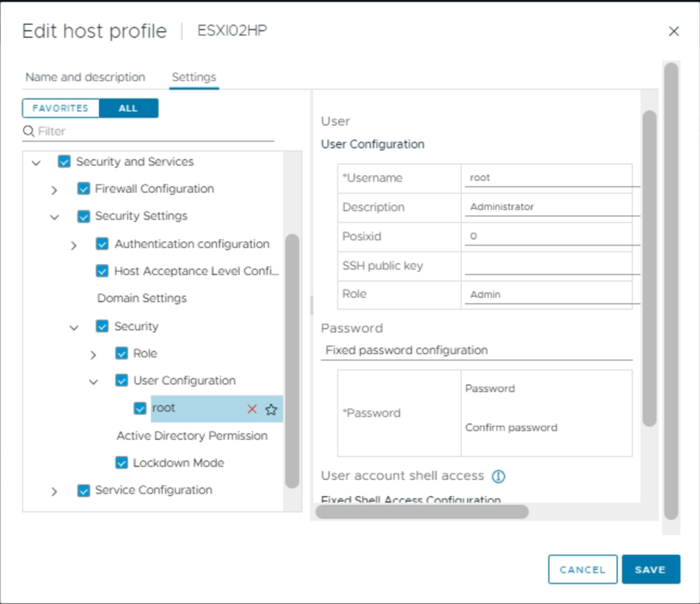
Task: Uncheck the Authentication configuration checkbox
Action: (103, 244)
